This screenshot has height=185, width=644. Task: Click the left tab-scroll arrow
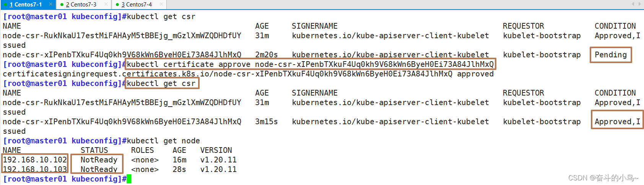coord(633,4)
